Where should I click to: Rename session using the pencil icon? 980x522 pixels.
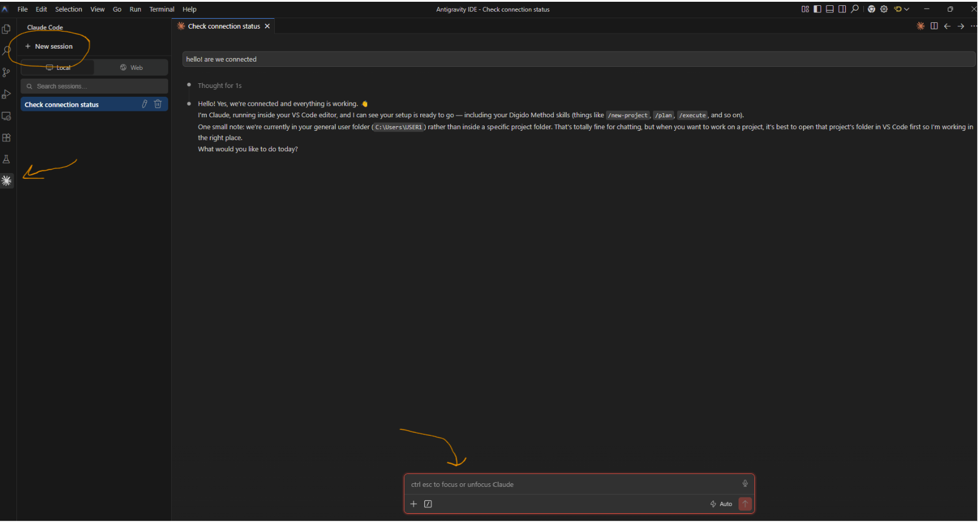[144, 104]
